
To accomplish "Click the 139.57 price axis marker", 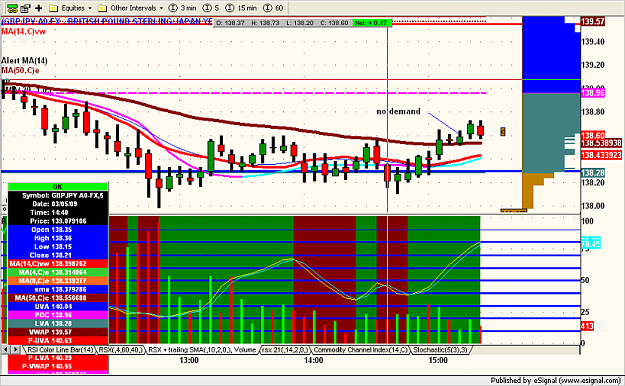I will pos(593,22).
